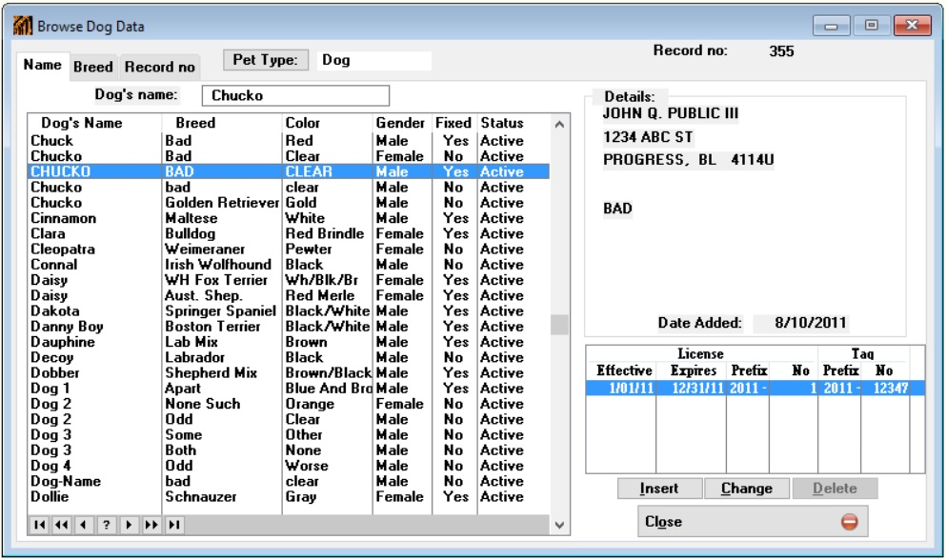Image resolution: width=947 pixels, height=560 pixels.
Task: Click the red icon on Close button
Action: pyautogui.click(x=849, y=522)
